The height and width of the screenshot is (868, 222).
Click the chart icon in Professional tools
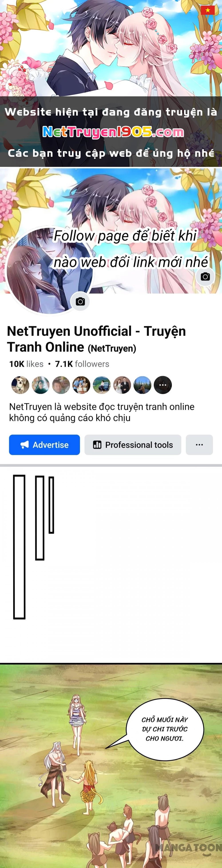click(97, 445)
